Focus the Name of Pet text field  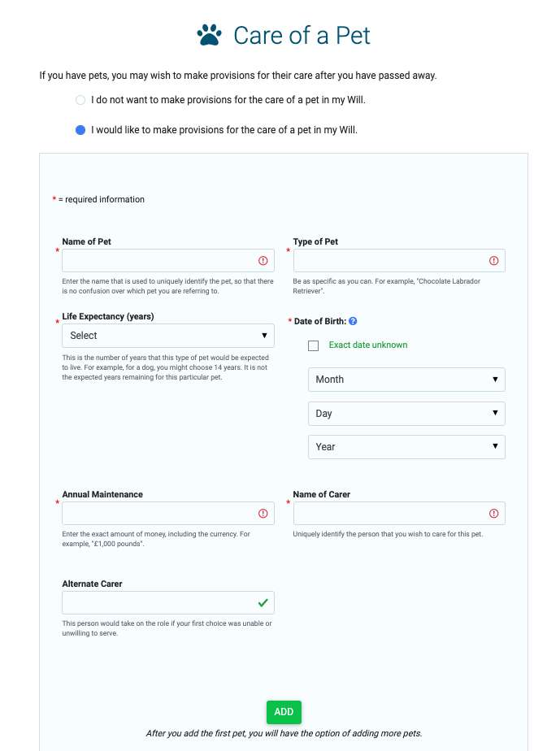(168, 261)
